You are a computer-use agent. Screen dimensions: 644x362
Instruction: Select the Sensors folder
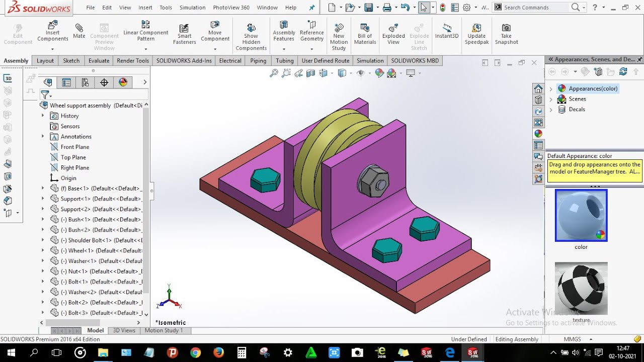[x=70, y=126]
